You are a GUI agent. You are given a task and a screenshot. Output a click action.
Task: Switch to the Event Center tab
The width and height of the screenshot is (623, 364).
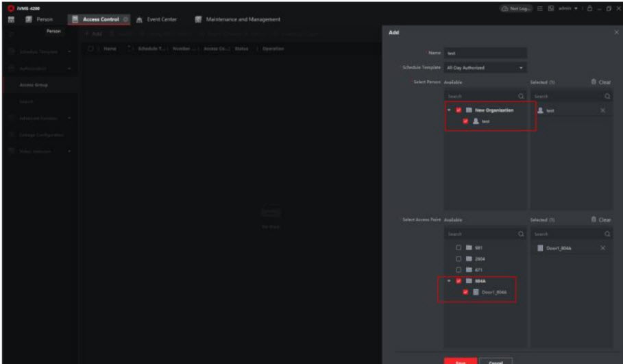158,19
